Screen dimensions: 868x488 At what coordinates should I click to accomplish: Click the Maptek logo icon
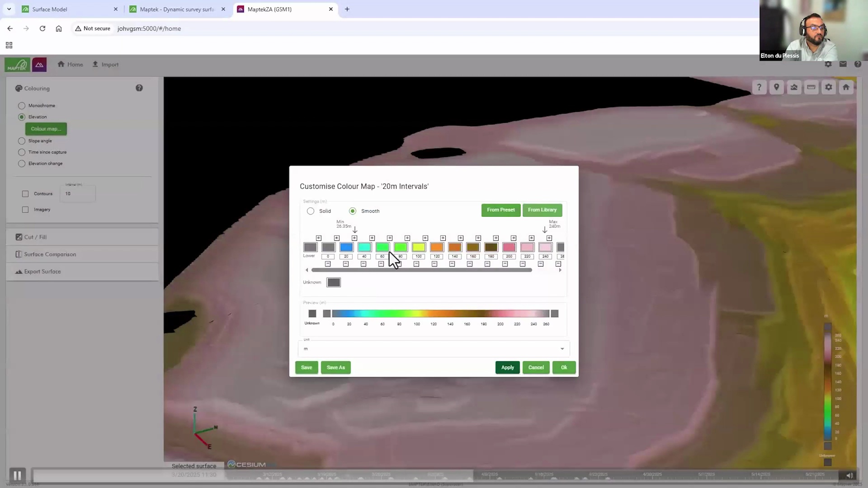point(17,65)
